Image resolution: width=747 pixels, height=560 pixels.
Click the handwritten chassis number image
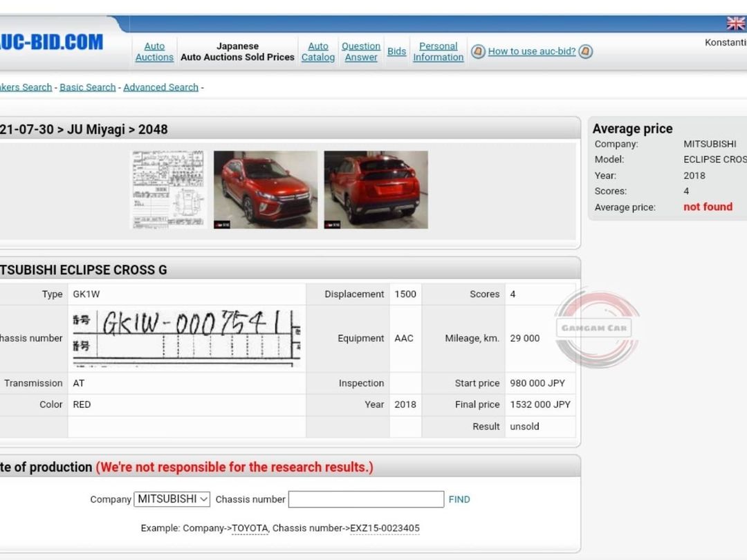coord(186,337)
